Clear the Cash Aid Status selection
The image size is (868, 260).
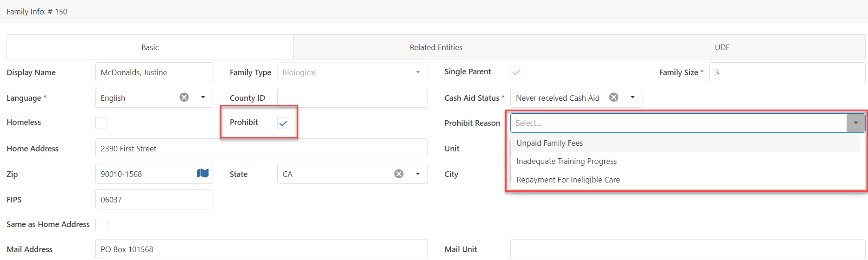click(x=614, y=97)
